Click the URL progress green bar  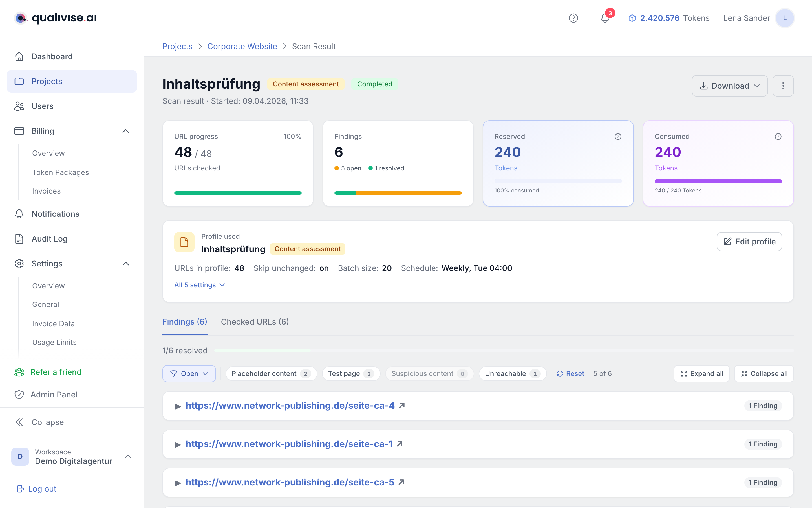coord(238,193)
